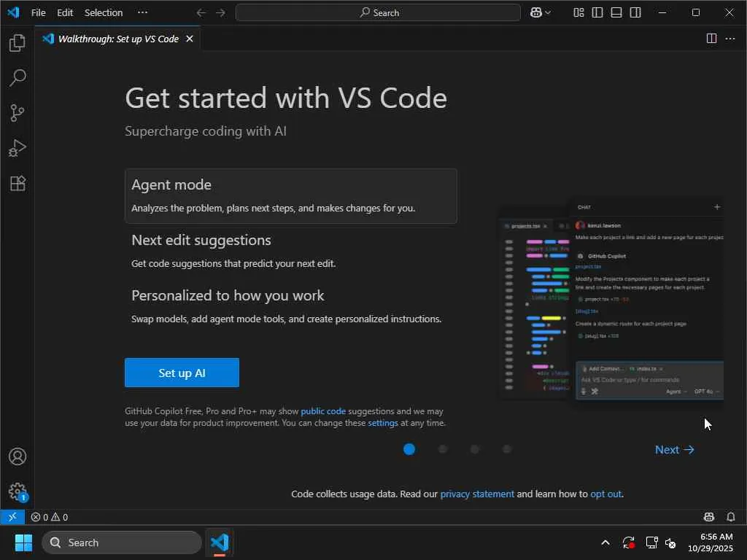Open editor More Actions ellipsis
Screen dimensions: 747x560
click(x=729, y=38)
